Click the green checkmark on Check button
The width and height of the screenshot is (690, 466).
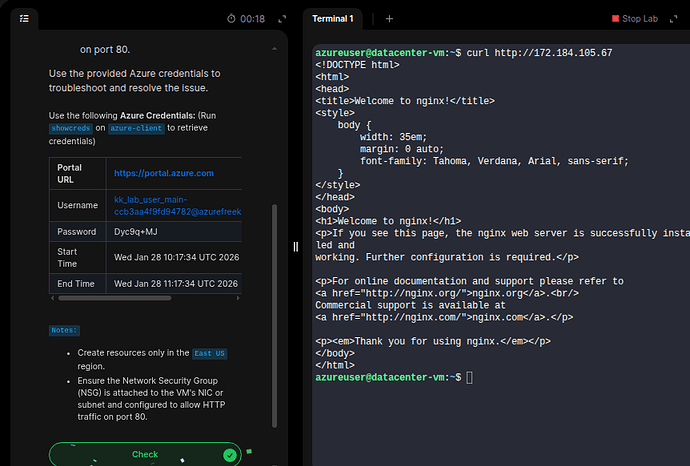[230, 455]
